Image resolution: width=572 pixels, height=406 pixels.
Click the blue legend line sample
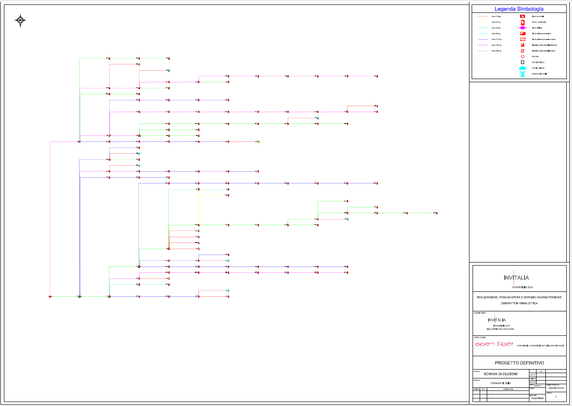(x=483, y=39)
